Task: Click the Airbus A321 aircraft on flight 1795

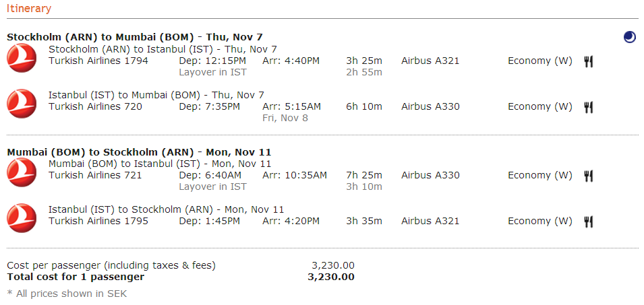Action: [430, 221]
